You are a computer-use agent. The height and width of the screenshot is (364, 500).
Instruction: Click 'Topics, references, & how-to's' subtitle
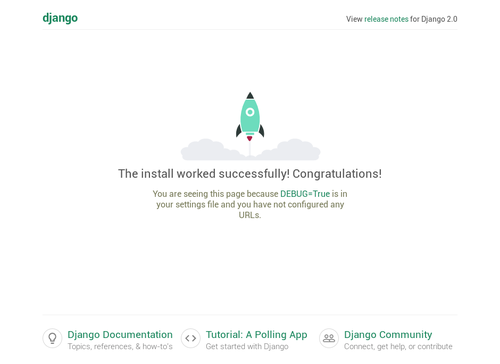point(120,347)
